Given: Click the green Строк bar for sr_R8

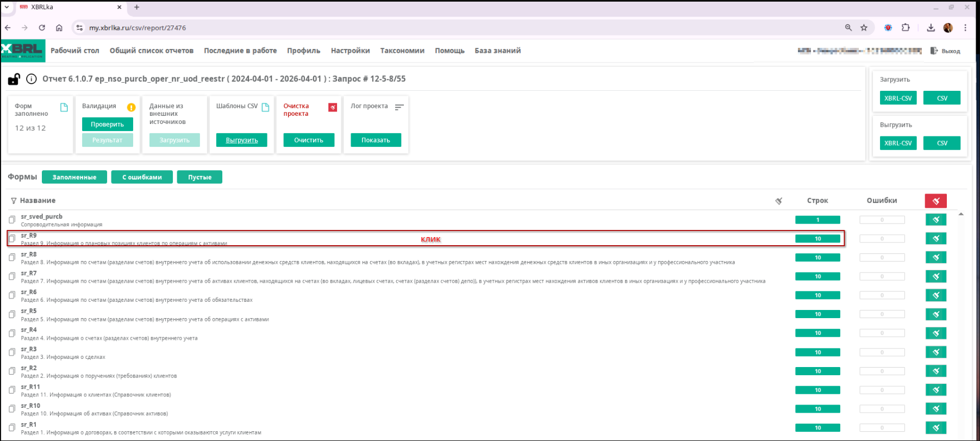Looking at the screenshot, I should coord(817,258).
